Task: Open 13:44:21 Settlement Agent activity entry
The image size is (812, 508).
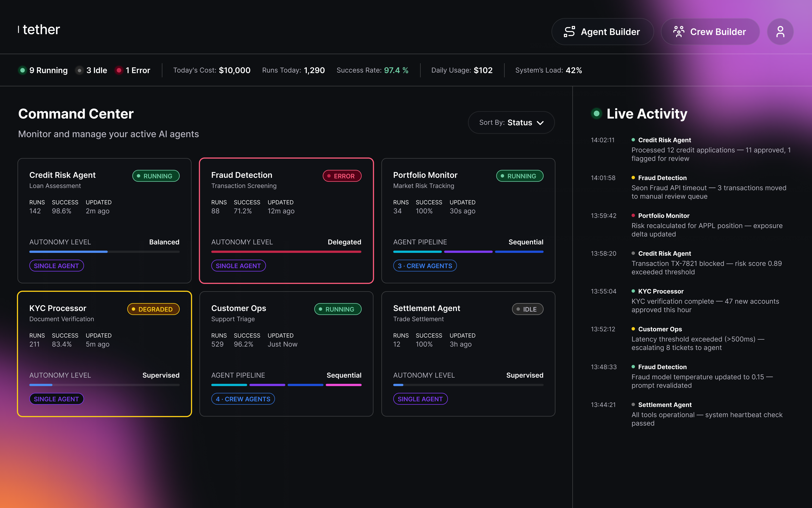Action: pyautogui.click(x=691, y=414)
